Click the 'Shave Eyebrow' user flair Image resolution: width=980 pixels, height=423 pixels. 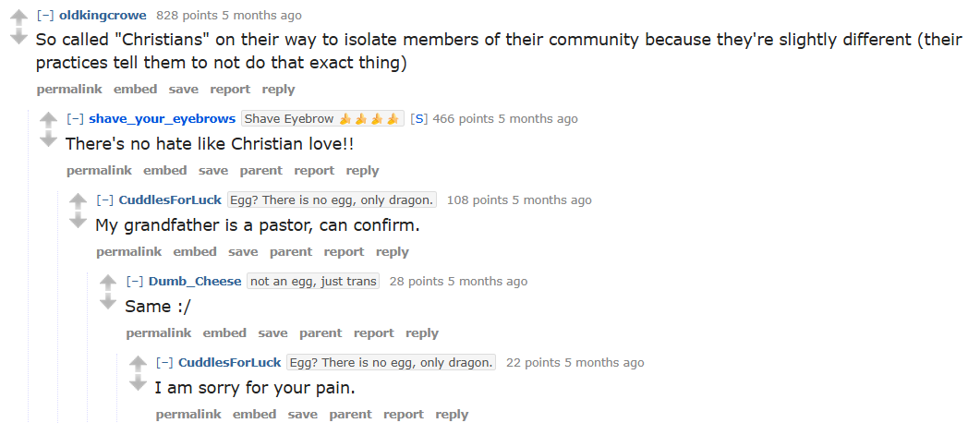(x=322, y=119)
